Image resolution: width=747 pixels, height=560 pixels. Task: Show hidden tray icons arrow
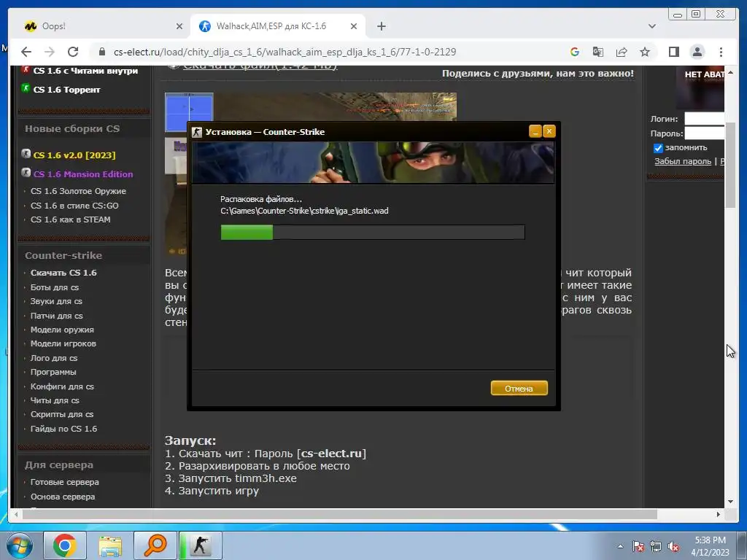pos(620,546)
